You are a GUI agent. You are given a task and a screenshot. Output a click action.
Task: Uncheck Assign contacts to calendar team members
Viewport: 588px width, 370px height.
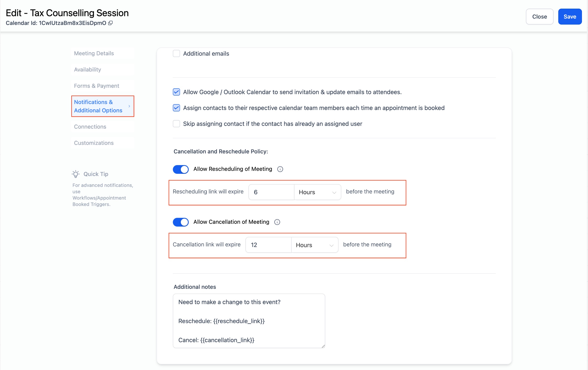click(x=176, y=108)
